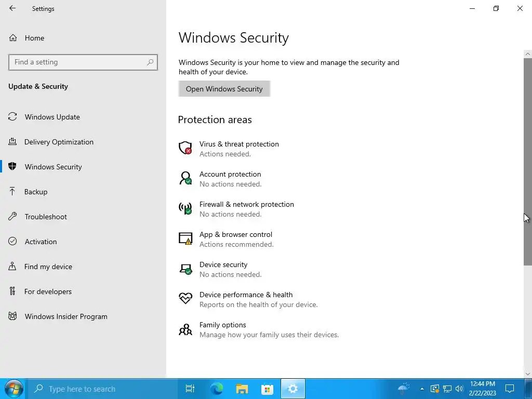Click the volume speaker tray icon
The width and height of the screenshot is (532, 399).
point(459,389)
